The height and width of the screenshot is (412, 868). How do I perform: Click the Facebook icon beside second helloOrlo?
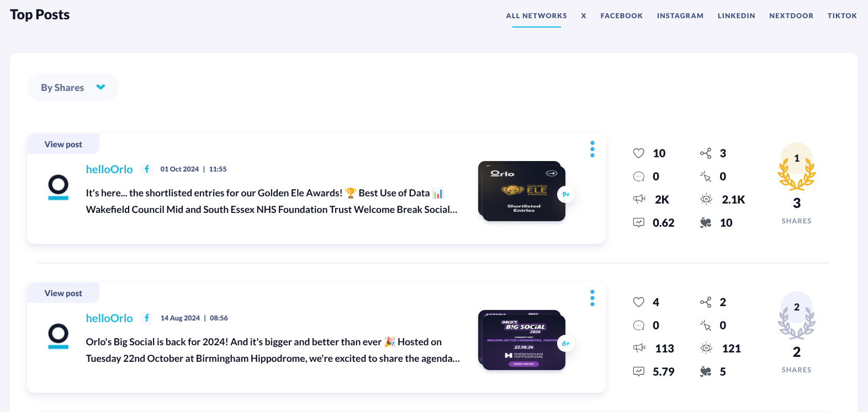(147, 318)
